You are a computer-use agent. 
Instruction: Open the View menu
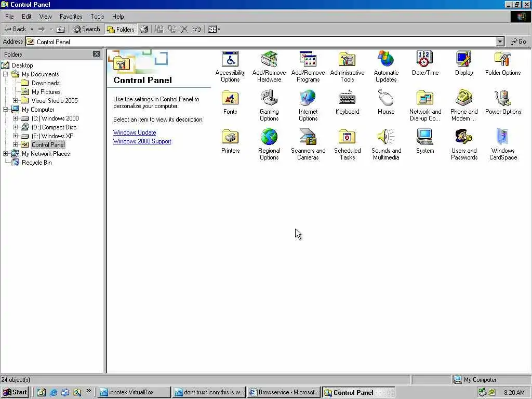pos(46,16)
